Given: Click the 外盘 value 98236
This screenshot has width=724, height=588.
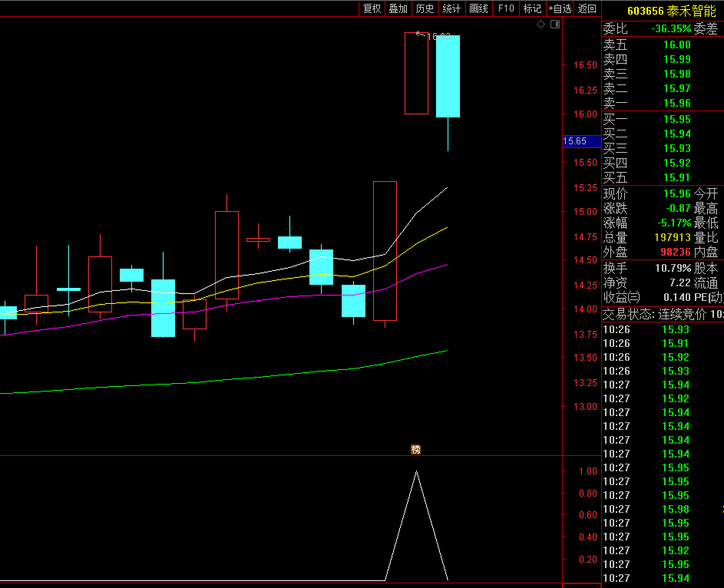Looking at the screenshot, I should [675, 252].
